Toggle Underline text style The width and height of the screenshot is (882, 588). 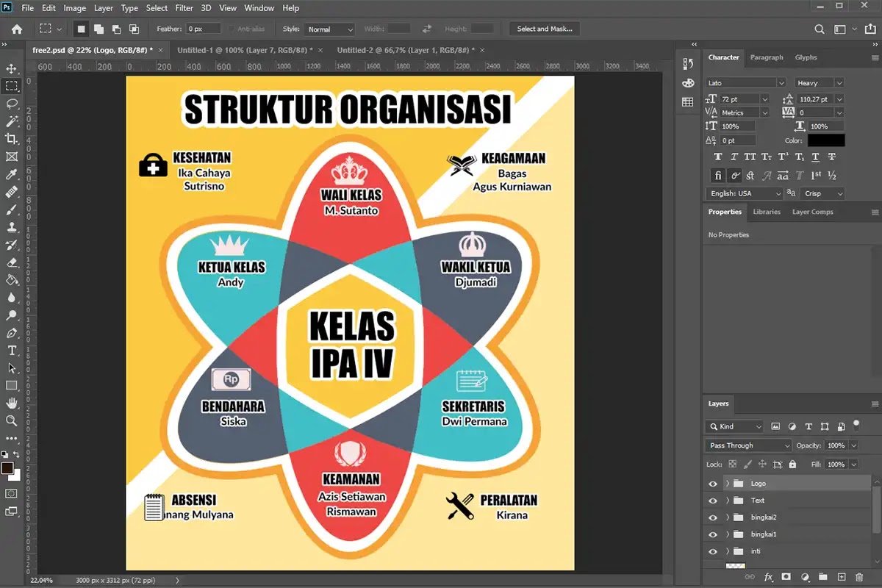816,157
